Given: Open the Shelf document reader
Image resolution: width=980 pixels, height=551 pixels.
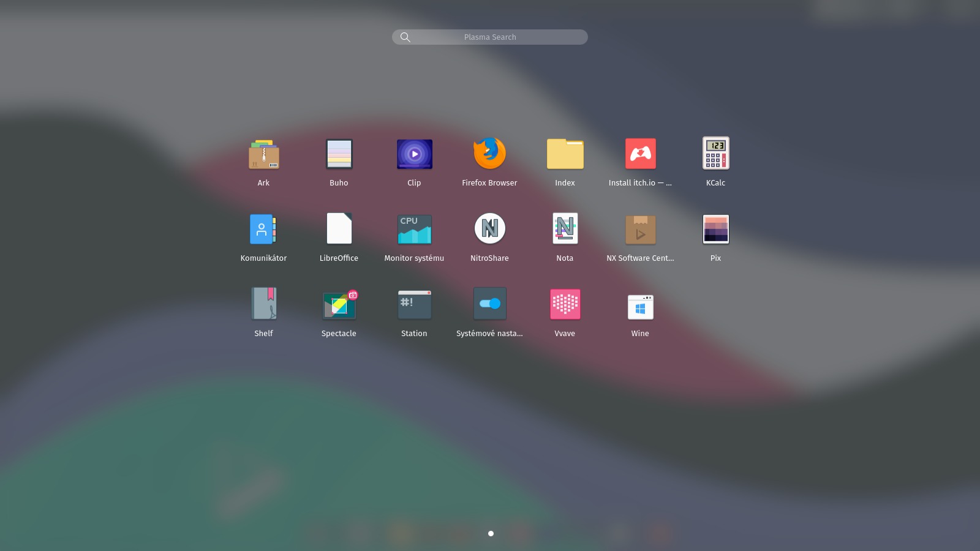Looking at the screenshot, I should tap(263, 304).
